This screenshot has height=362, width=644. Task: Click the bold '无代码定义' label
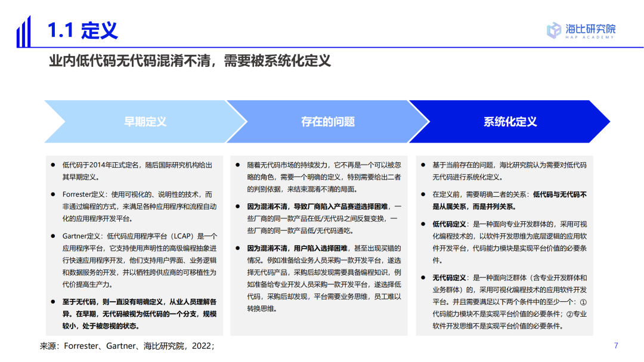449,278
